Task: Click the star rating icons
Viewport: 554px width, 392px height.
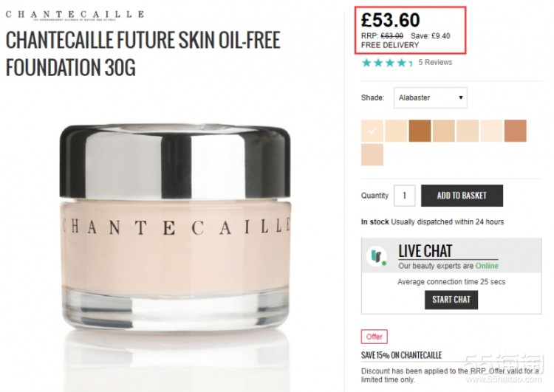Action: pyautogui.click(x=387, y=63)
